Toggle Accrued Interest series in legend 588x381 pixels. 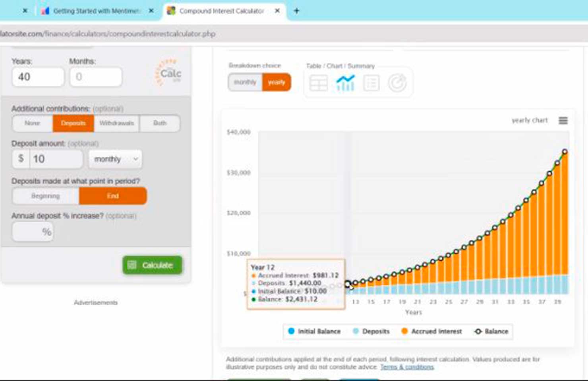point(432,331)
